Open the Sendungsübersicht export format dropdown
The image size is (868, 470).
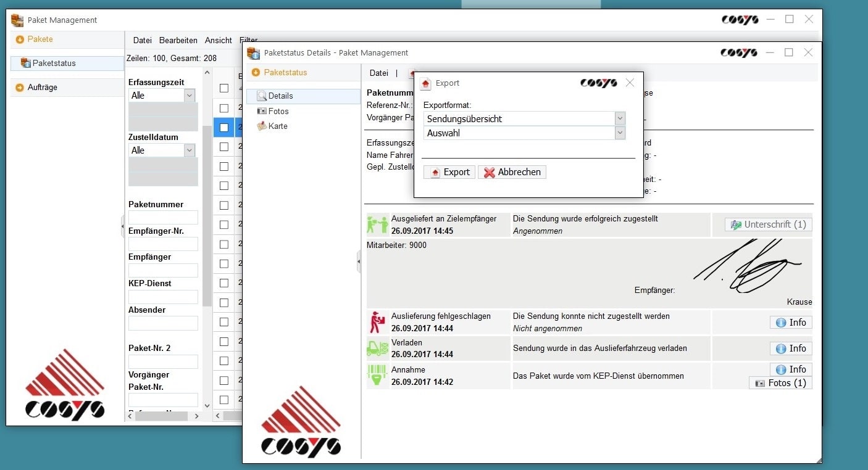coord(620,118)
